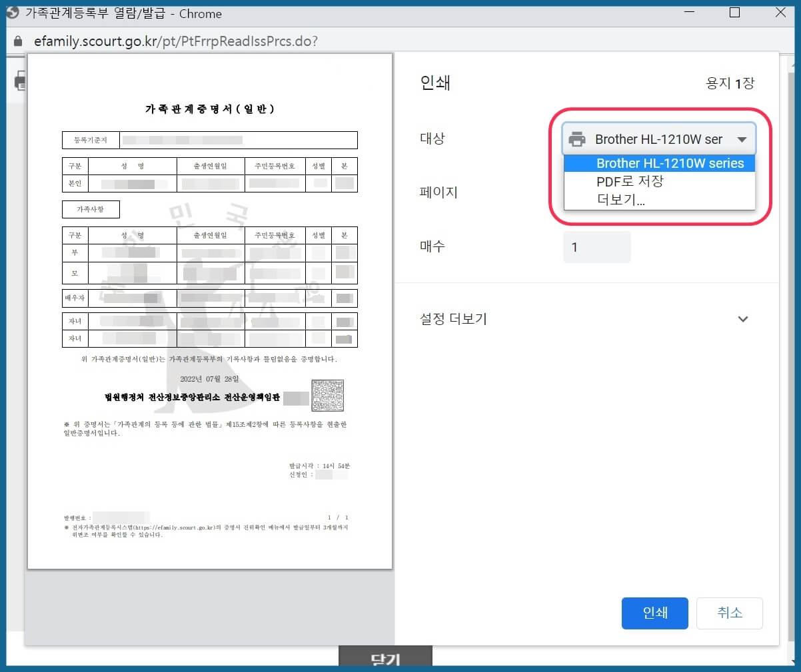Click the 인쇄 print button
Image resolution: width=801 pixels, height=672 pixels.
coord(654,613)
